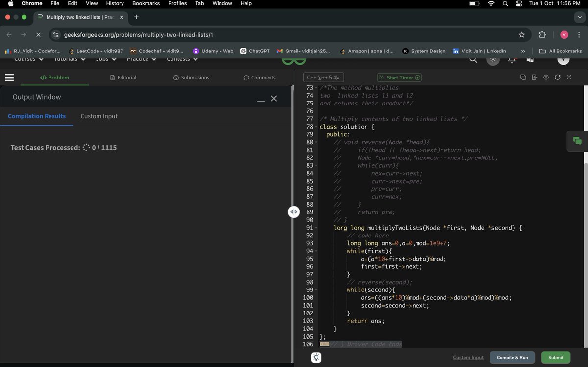Open the language translate icon
Screen dimensions: 588x367
pos(530,60)
